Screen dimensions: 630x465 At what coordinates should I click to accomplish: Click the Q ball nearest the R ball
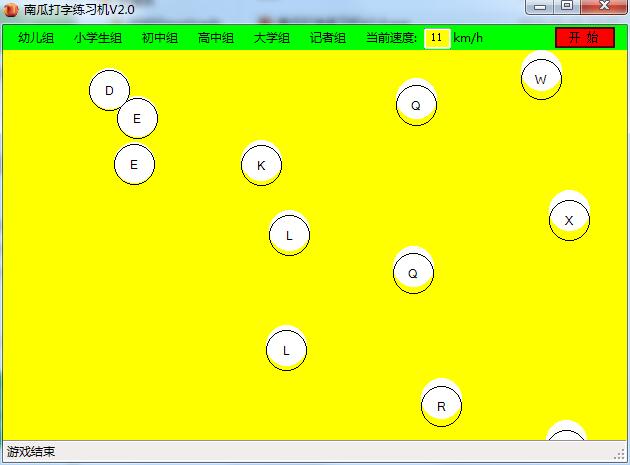(413, 273)
